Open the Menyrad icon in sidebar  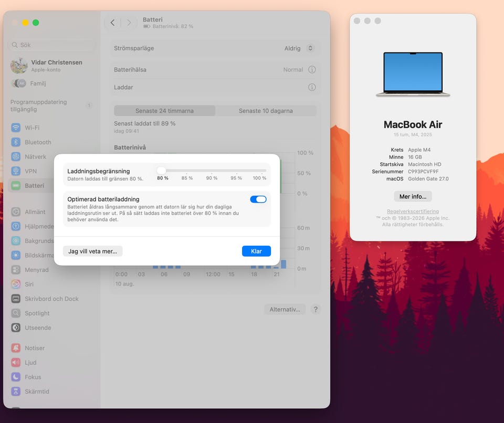pos(16,270)
